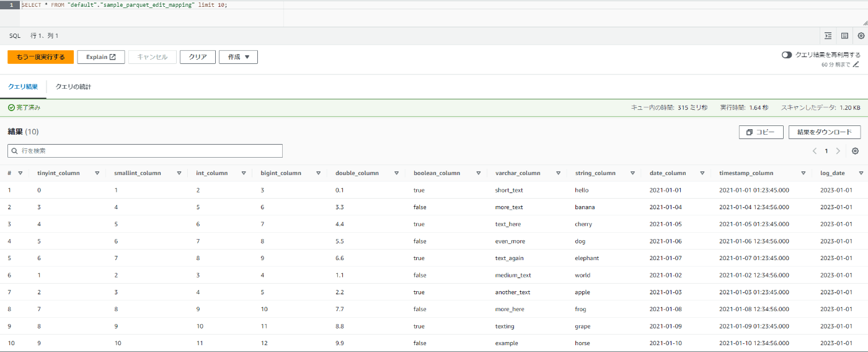Click the query format indent icon
This screenshot has height=352, width=868.
tap(828, 36)
